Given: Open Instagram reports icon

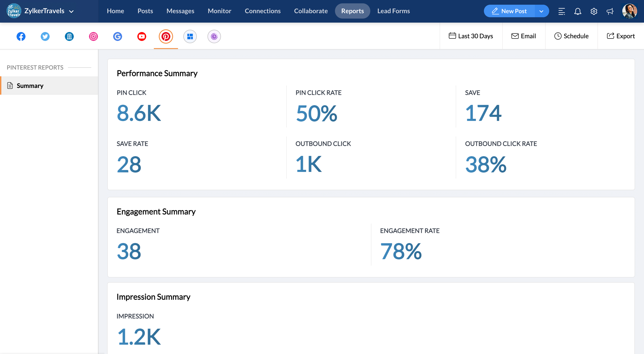Looking at the screenshot, I should pos(93,36).
